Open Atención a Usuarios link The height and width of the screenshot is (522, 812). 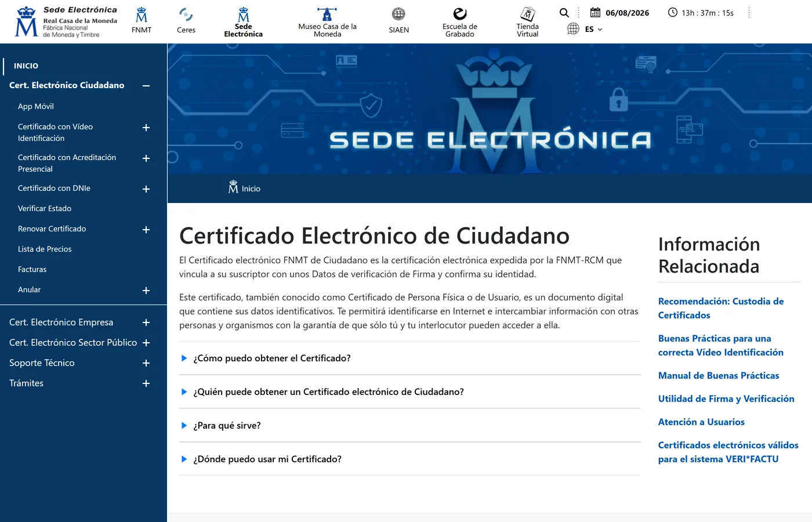pos(701,422)
